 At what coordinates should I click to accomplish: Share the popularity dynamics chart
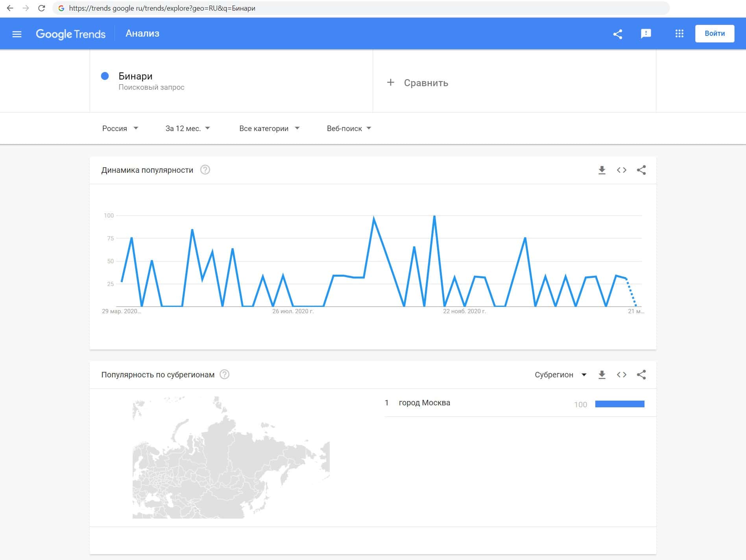click(x=641, y=170)
